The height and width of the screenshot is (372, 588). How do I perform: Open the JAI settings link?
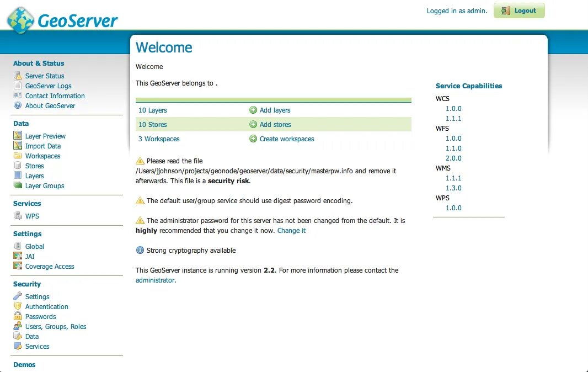[x=30, y=257]
